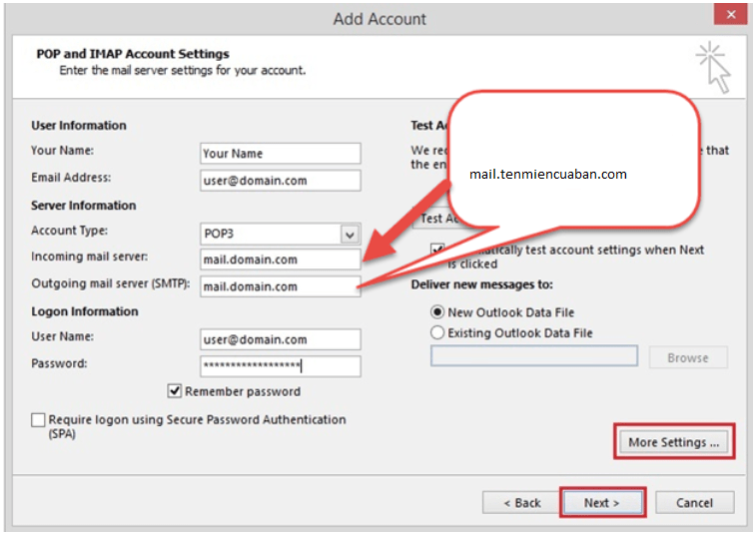The image size is (756, 536).
Task: Select the User Name logon field
Action: pyautogui.click(x=280, y=339)
